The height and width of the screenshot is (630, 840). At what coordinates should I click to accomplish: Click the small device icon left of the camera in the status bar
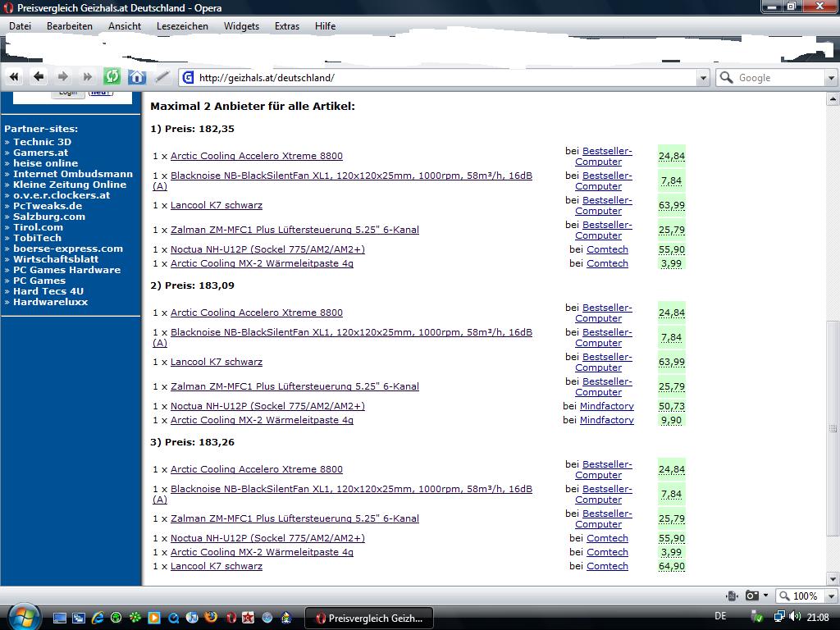point(732,596)
